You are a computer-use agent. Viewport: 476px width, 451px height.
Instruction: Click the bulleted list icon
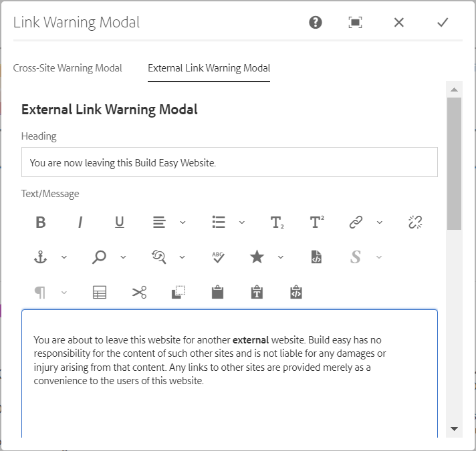click(x=219, y=222)
